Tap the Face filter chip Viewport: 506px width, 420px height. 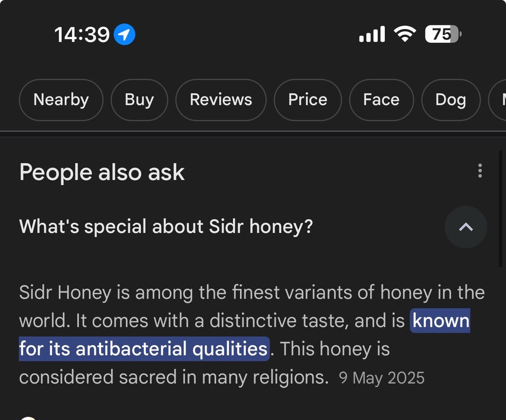click(x=381, y=100)
